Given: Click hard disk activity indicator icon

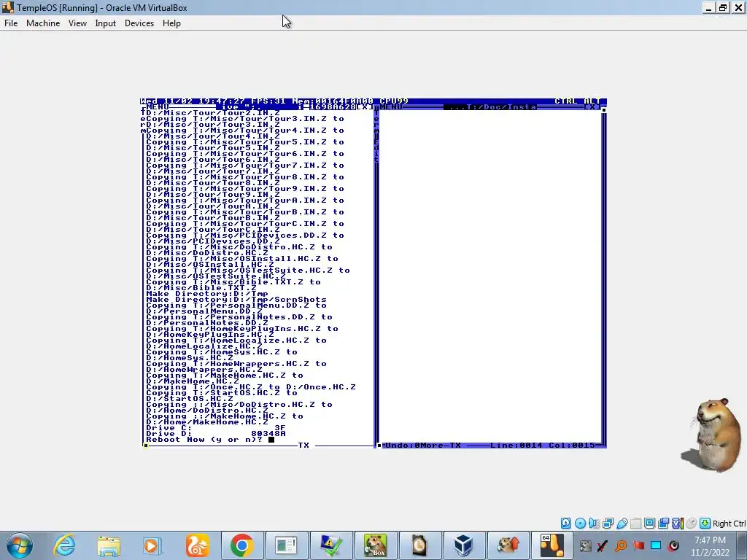Looking at the screenshot, I should [565, 524].
